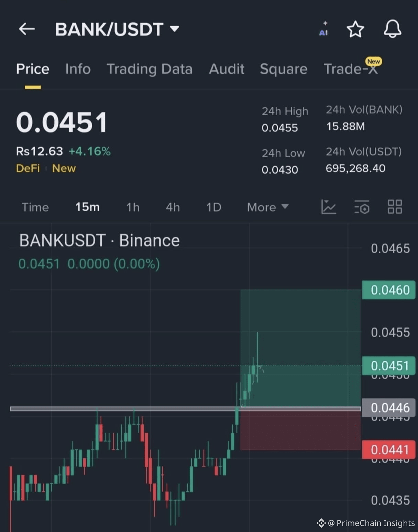418x532 pixels.
Task: Open the AI assistant icon
Action: pyautogui.click(x=323, y=29)
